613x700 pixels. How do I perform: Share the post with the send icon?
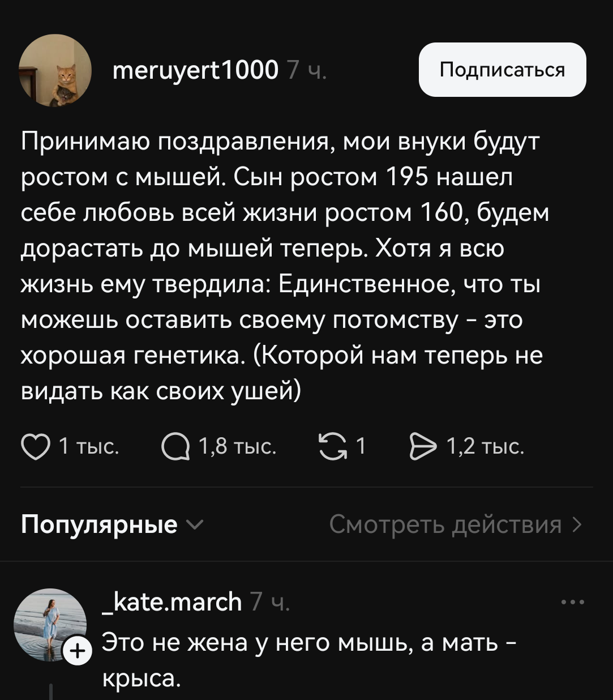[x=423, y=447]
